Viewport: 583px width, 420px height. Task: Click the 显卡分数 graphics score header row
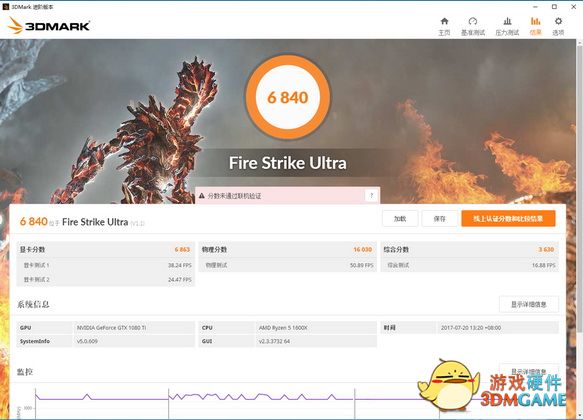pos(106,249)
